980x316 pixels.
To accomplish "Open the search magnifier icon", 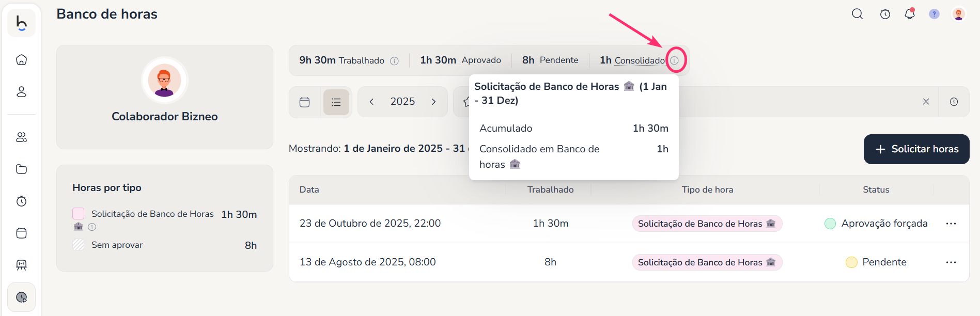I will click(x=857, y=14).
